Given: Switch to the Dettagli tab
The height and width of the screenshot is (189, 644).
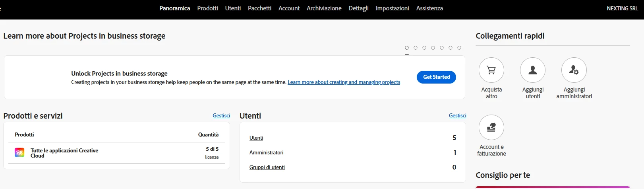Looking at the screenshot, I should coord(358,8).
